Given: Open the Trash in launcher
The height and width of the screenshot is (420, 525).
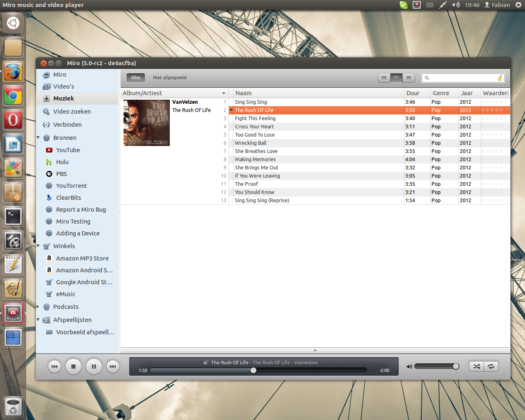Looking at the screenshot, I should click(x=13, y=407).
